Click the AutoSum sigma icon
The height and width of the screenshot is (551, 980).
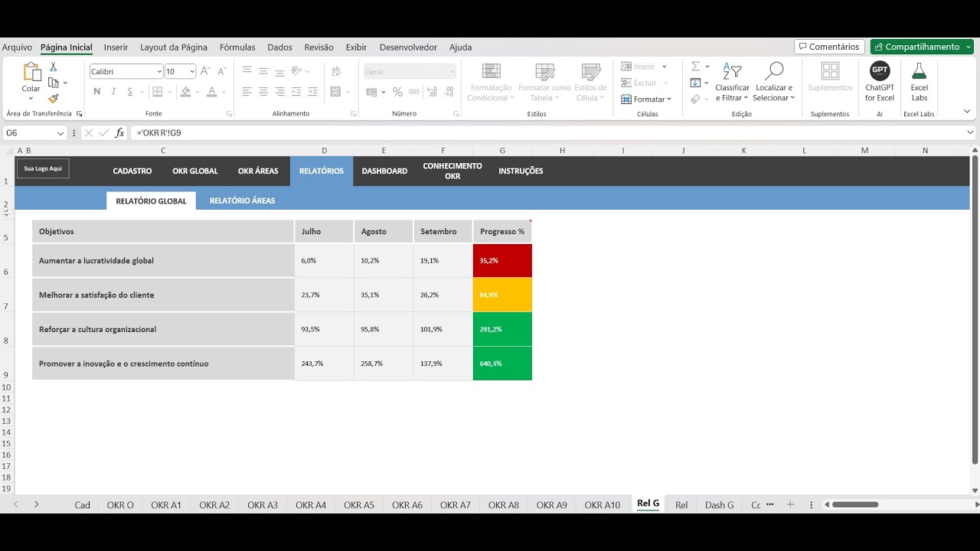tap(695, 67)
